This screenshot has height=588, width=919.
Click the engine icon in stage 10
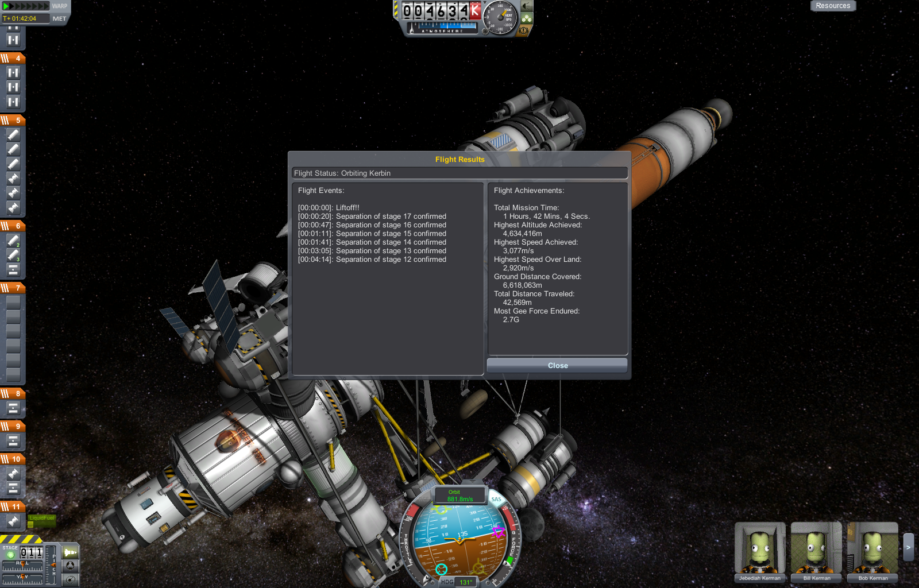(x=13, y=474)
